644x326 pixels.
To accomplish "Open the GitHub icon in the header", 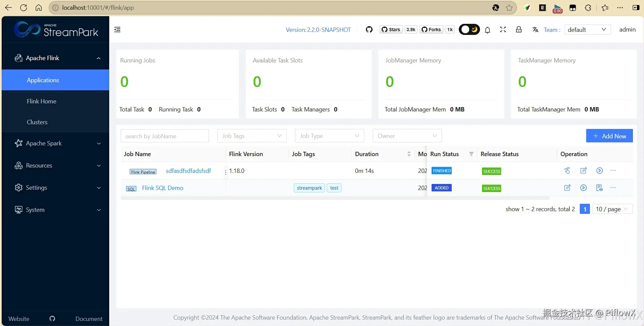I will coord(369,30).
